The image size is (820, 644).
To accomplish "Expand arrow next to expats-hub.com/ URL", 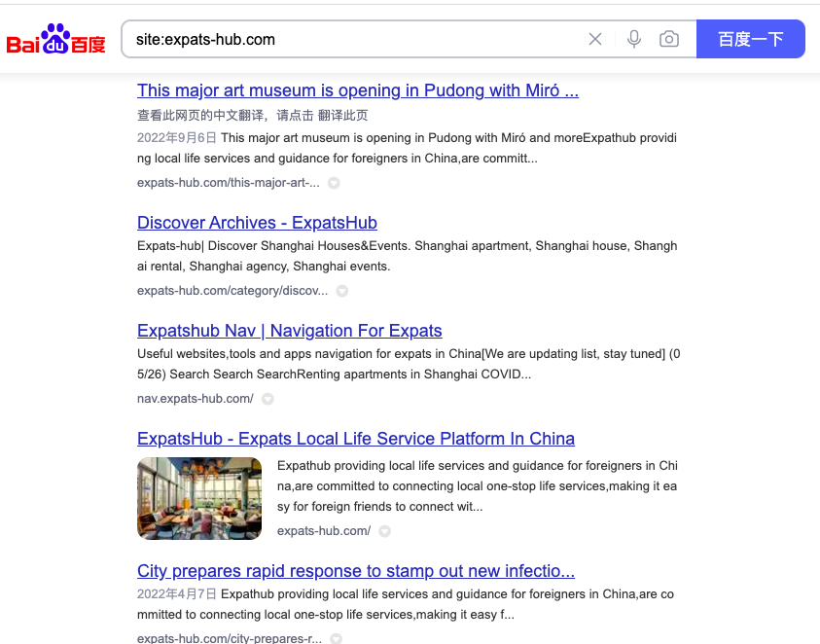I will click(384, 531).
